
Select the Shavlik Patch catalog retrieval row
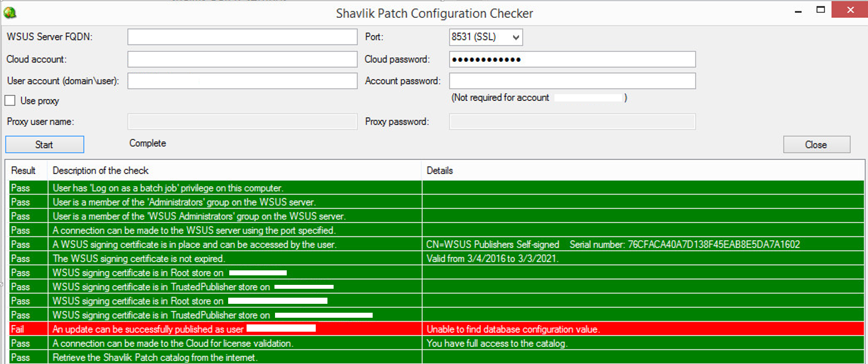pyautogui.click(x=223, y=357)
